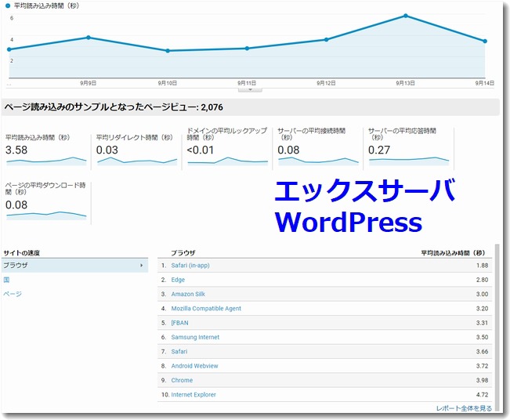Select the 国 site speed dimension
This screenshot has height=420, width=510.
click(x=6, y=280)
